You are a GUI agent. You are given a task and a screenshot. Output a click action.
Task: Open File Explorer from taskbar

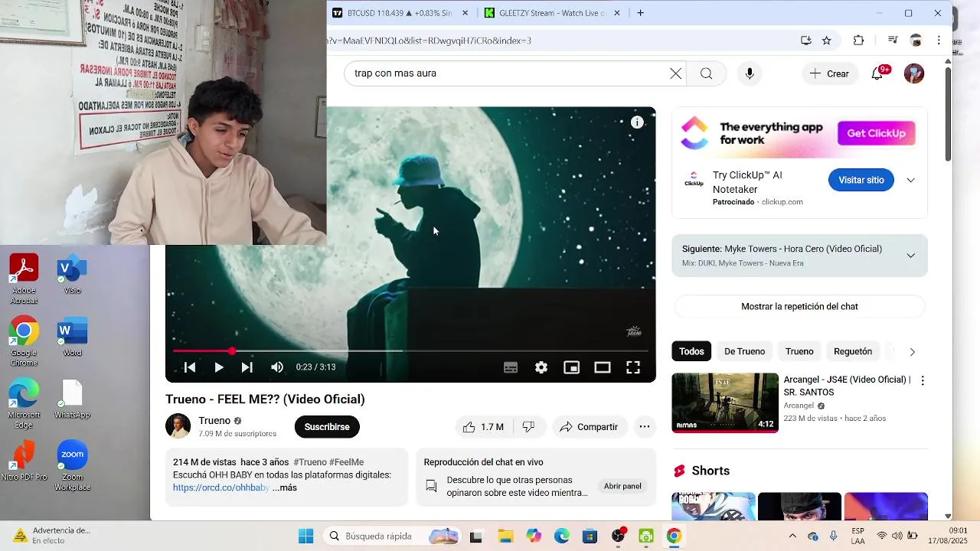point(505,536)
